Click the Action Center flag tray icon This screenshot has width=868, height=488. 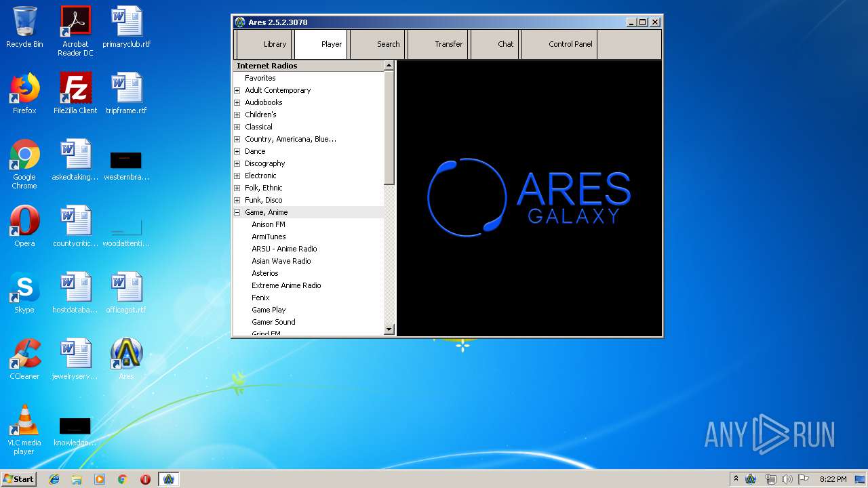(x=804, y=479)
